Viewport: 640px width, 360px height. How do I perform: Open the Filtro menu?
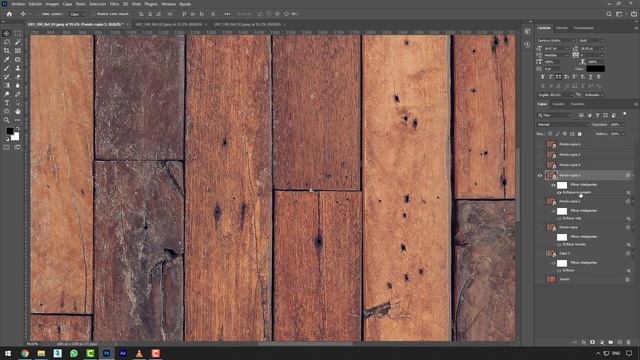[114, 4]
